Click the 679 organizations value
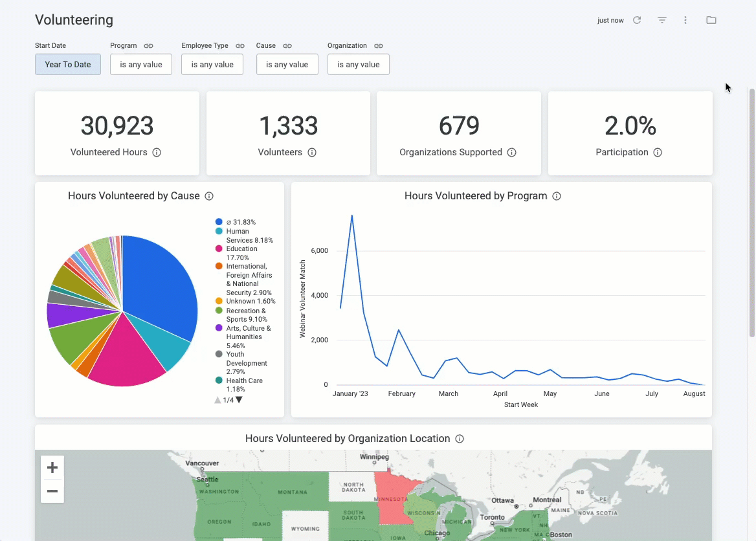The height and width of the screenshot is (541, 756). point(459,126)
